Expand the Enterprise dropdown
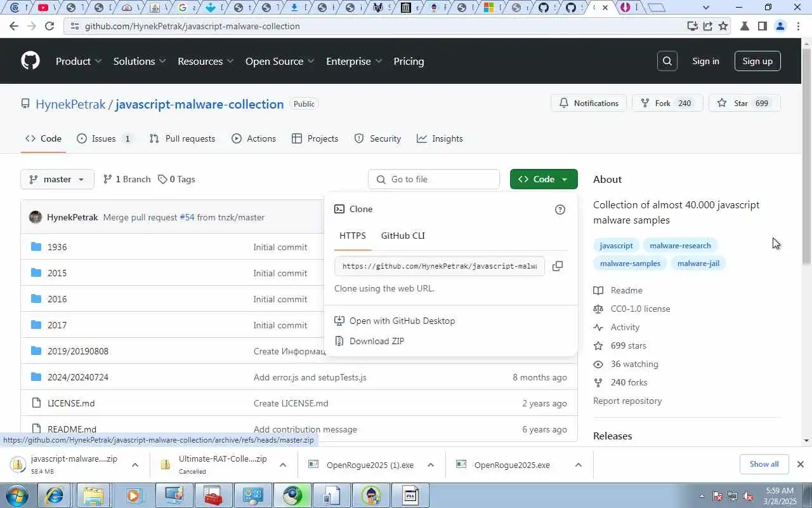Screen dimensions: 812x508 point(354,61)
